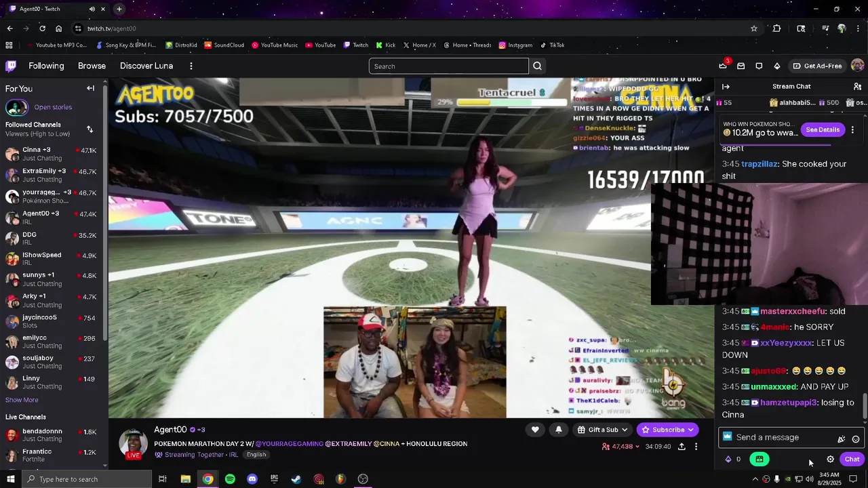The width and height of the screenshot is (868, 488).
Task: Open the celebration party popper icon
Action: tap(842, 439)
